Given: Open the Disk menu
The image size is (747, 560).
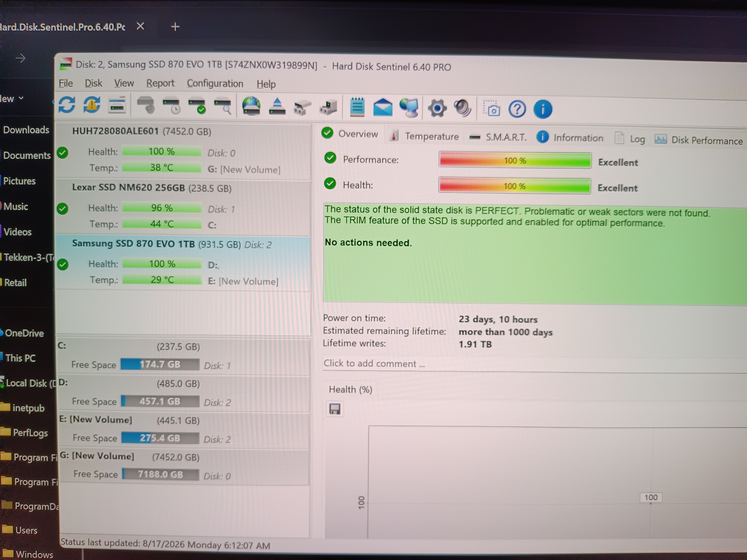Looking at the screenshot, I should point(93,83).
